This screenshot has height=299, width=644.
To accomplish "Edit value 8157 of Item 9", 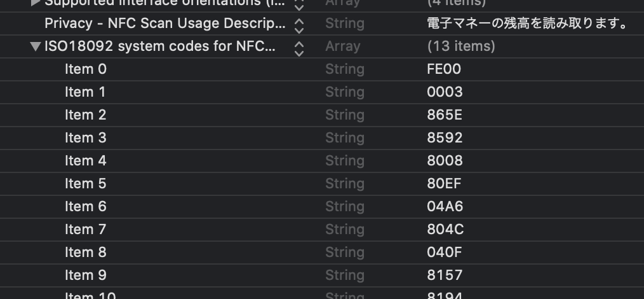I will (x=445, y=275).
